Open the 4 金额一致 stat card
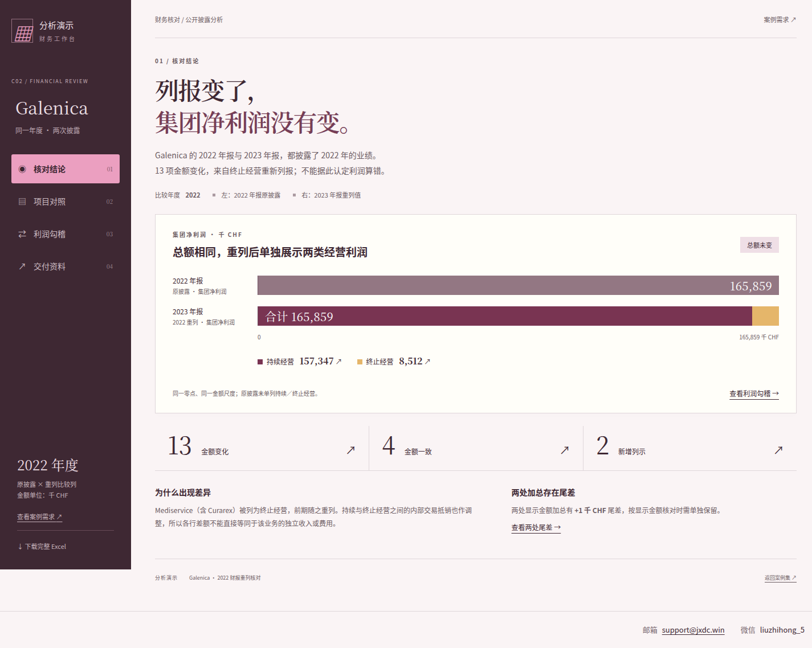The image size is (812, 648). 476,448
